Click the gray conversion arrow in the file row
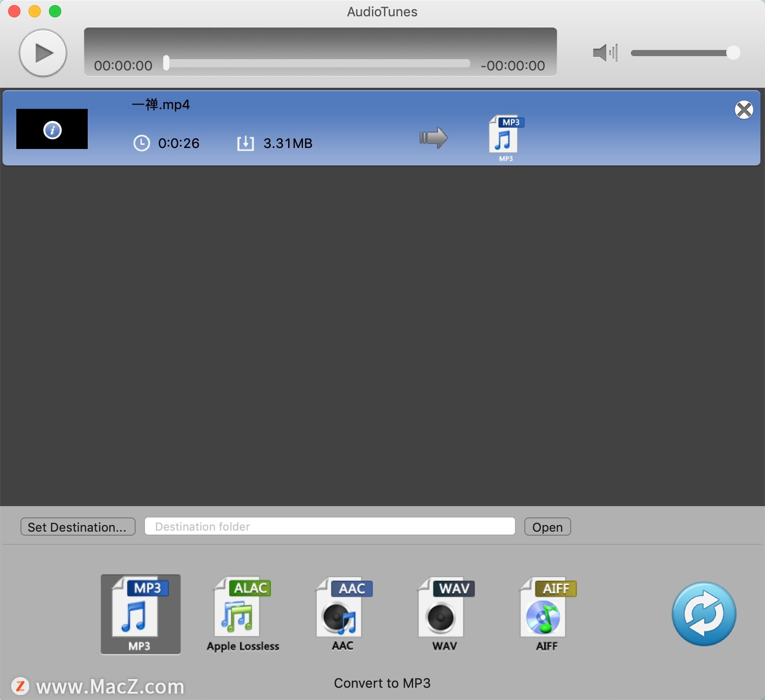The height and width of the screenshot is (700, 765). click(x=433, y=137)
